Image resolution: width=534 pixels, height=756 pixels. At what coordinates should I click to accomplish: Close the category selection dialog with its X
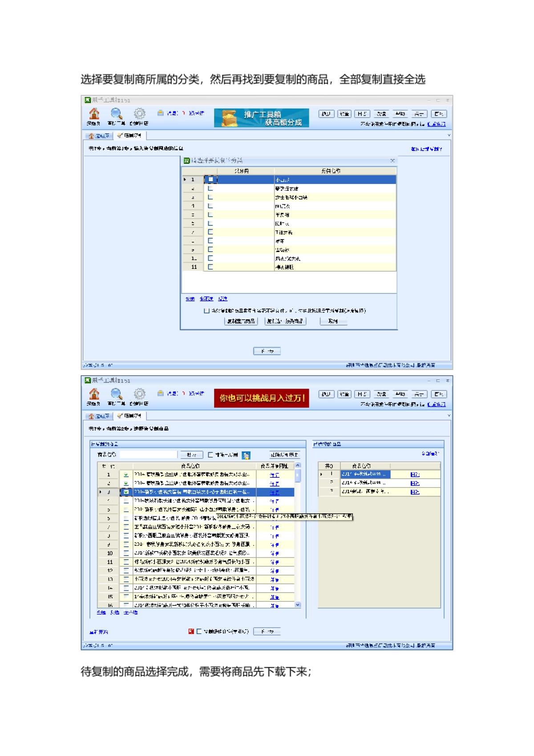[x=392, y=160]
